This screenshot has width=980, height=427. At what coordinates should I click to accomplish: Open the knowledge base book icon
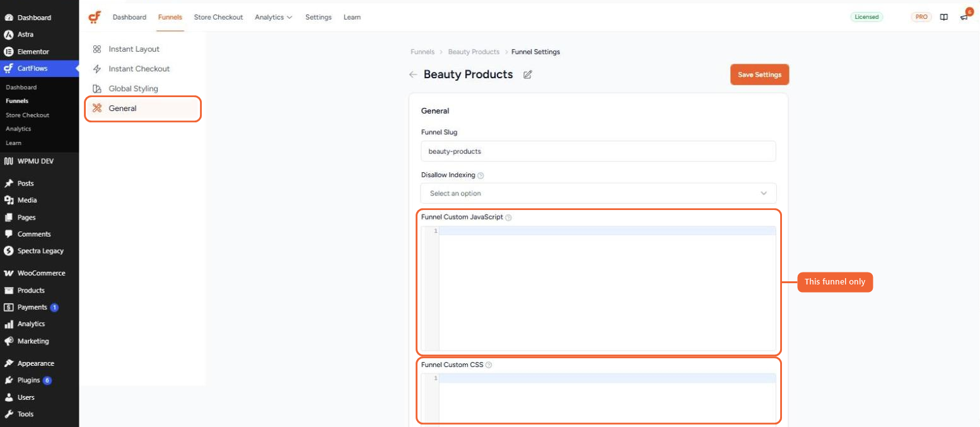[943, 17]
